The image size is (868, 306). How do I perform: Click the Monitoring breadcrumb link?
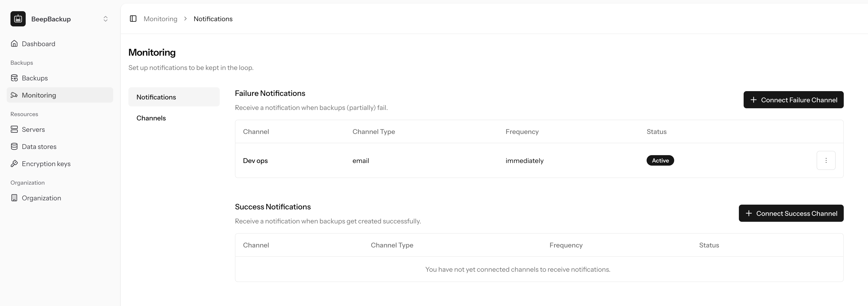(x=160, y=19)
